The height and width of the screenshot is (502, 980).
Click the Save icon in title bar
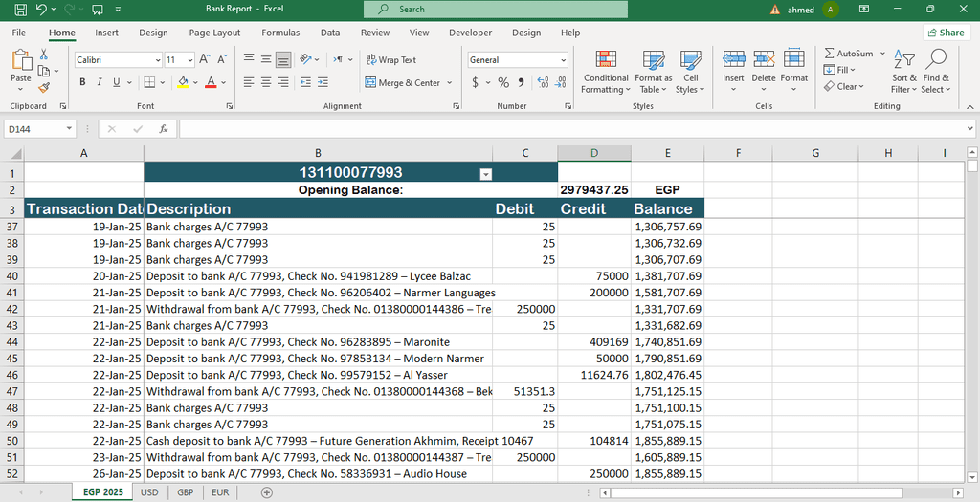(20, 9)
